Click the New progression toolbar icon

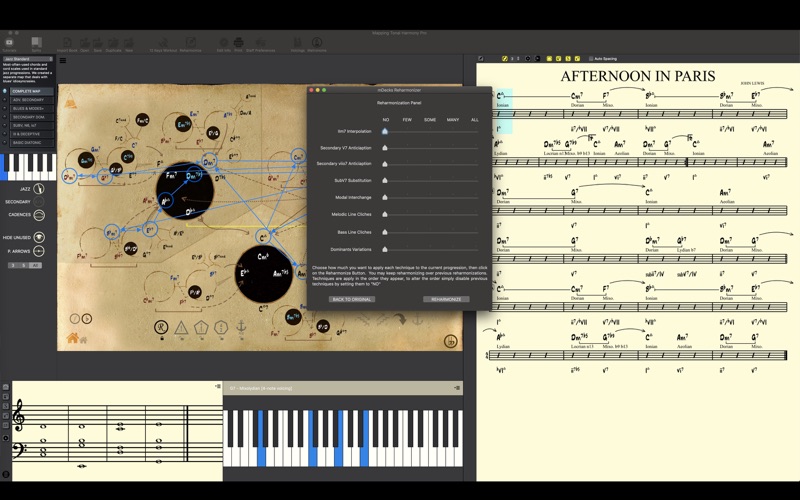tap(129, 44)
